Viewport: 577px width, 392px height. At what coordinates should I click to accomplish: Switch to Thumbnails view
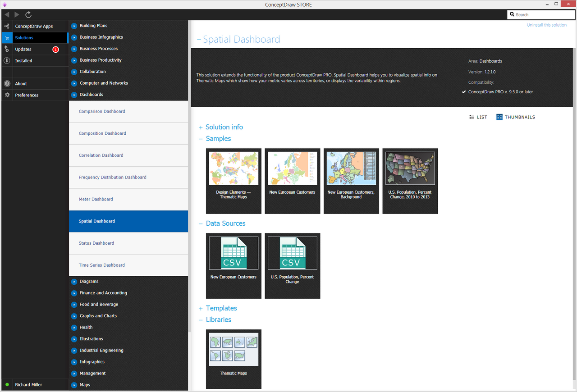[516, 117]
